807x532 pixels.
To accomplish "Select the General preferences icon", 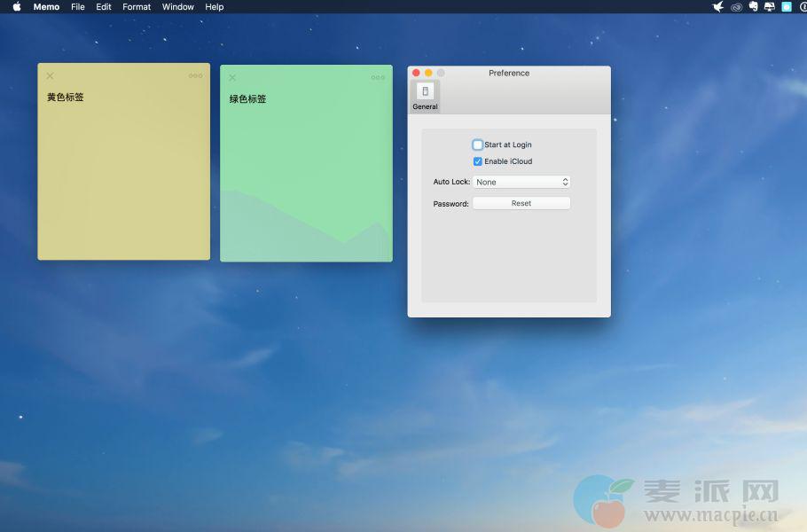I will tap(425, 96).
